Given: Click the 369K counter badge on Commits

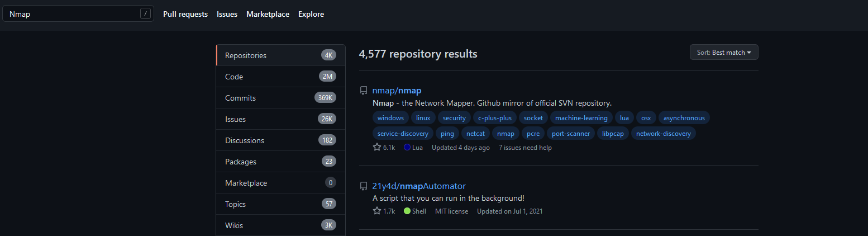Looking at the screenshot, I should tap(325, 98).
